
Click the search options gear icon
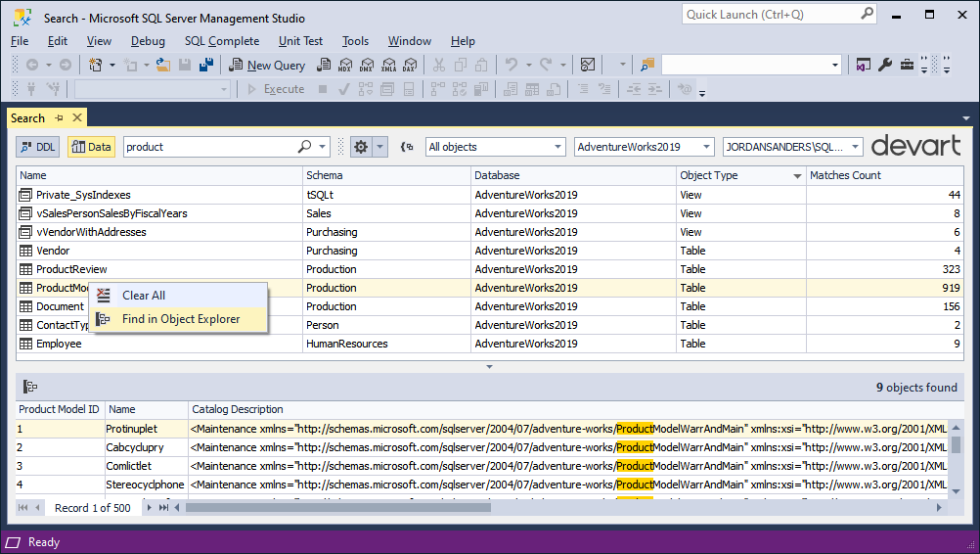[361, 147]
